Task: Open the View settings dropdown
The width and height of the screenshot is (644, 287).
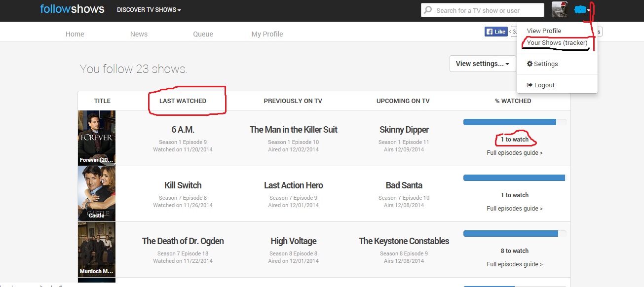Action: (x=482, y=64)
